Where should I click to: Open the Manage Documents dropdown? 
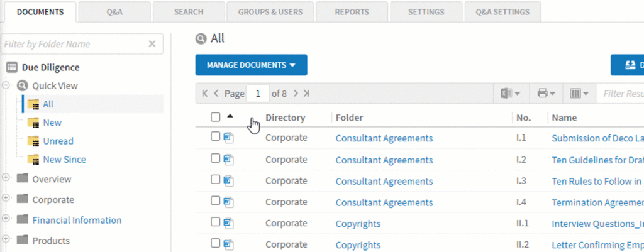click(x=251, y=65)
